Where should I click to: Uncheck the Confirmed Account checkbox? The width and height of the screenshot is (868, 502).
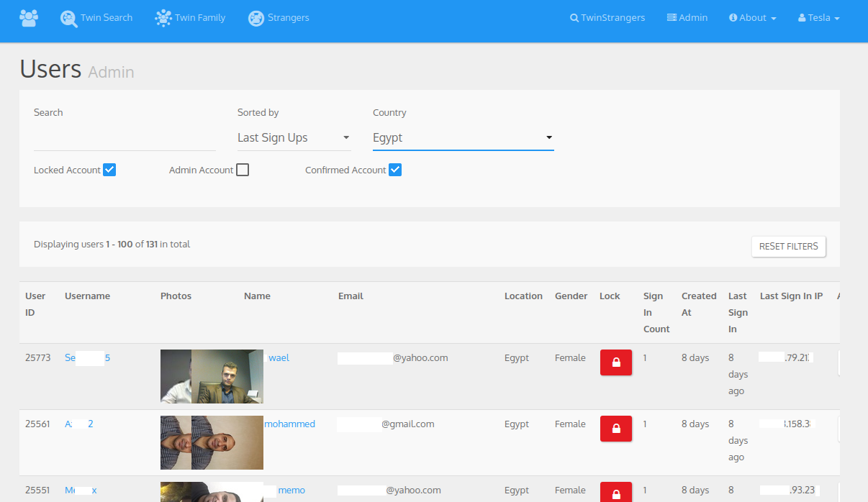pyautogui.click(x=395, y=170)
